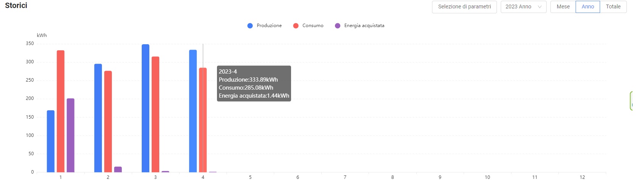
Task: Click the green floating widget at right edge
Action: click(x=631, y=101)
